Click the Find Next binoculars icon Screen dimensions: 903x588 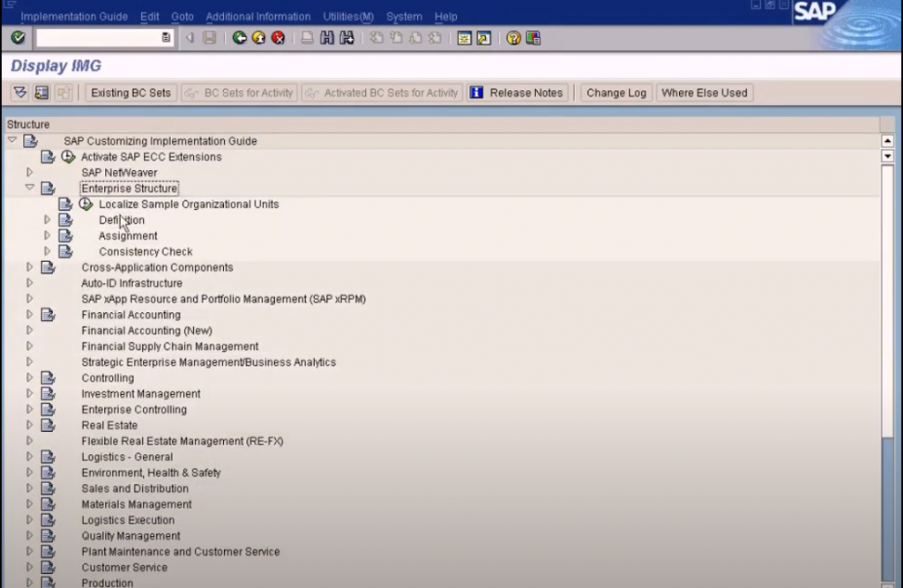[x=347, y=38]
